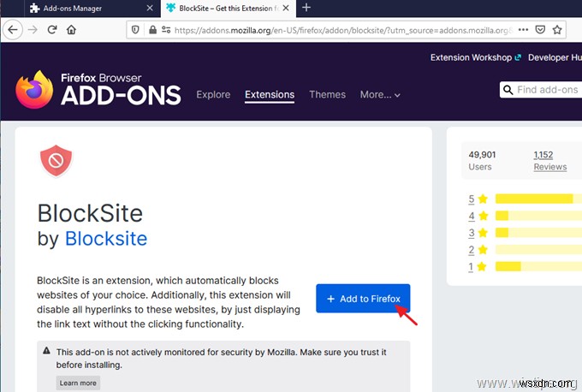
Task: Click the Learn more button
Action: 79,383
